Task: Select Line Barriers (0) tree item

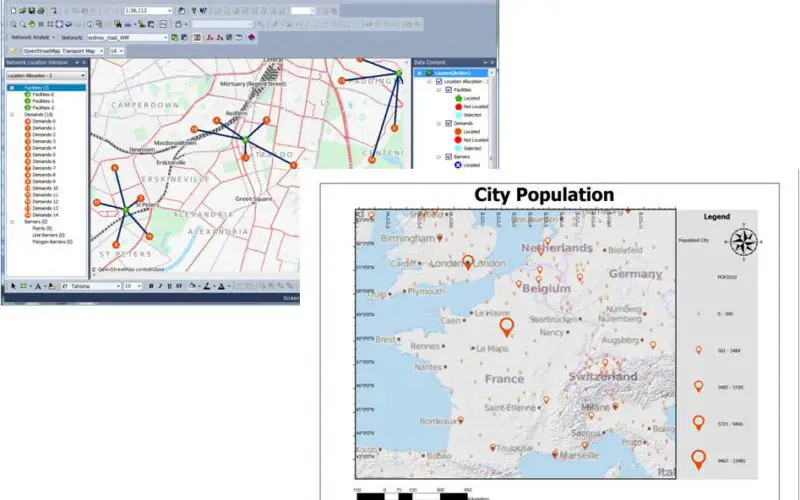Action: (48, 235)
